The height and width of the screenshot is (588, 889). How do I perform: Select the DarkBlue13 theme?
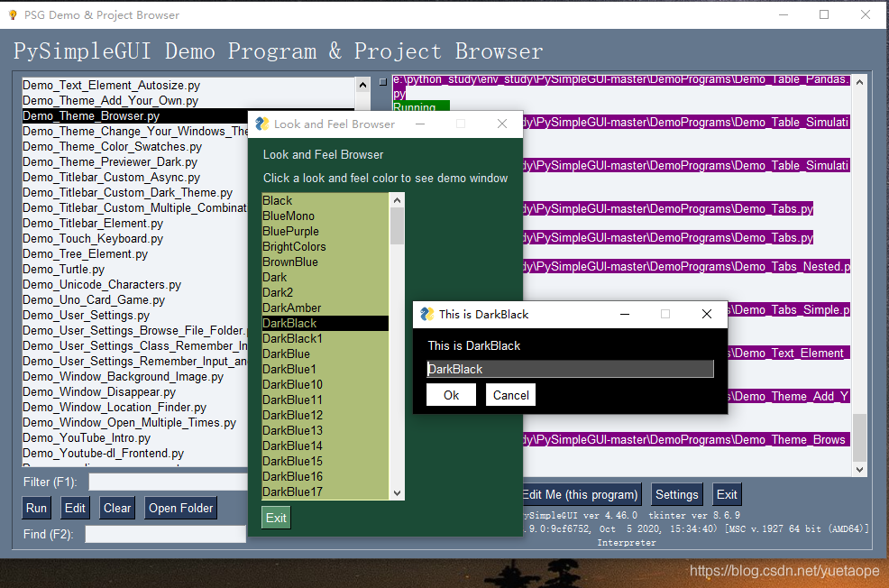[325, 430]
